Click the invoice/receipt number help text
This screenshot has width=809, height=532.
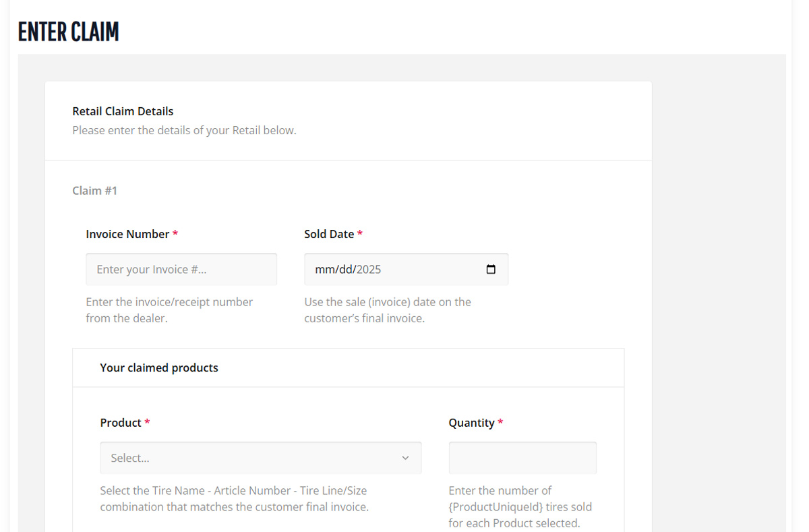point(169,309)
